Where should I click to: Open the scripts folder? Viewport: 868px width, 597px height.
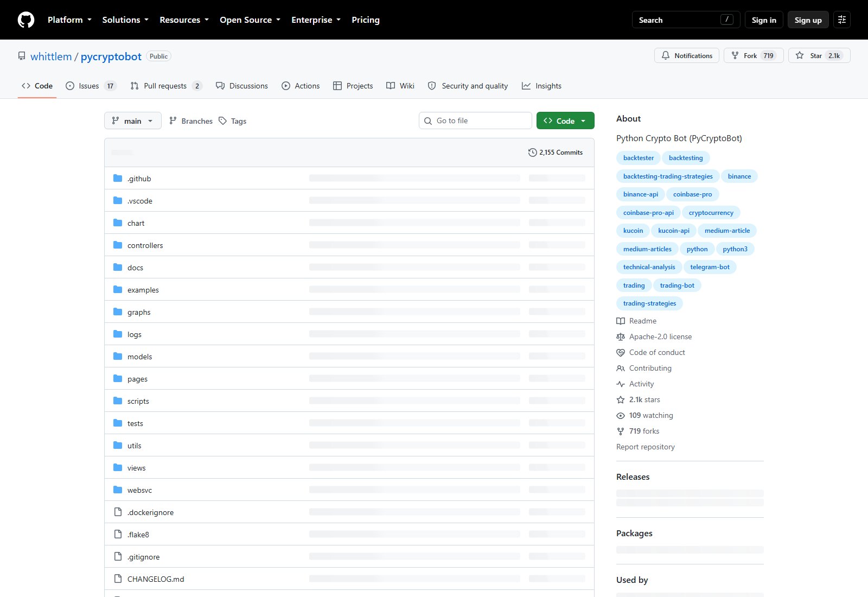tap(138, 401)
